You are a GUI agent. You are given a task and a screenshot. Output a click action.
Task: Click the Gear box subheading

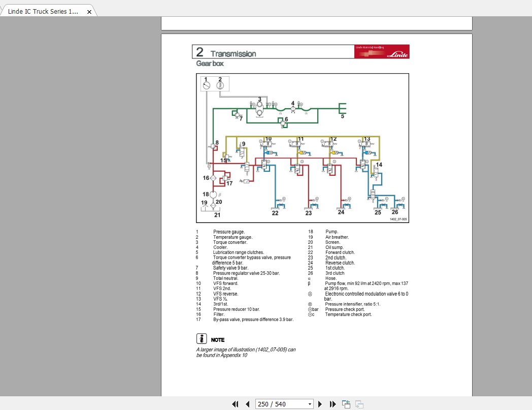coord(210,64)
